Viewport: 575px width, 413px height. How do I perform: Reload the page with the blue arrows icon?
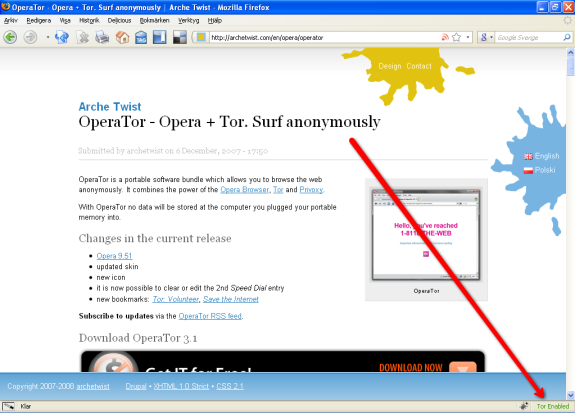coord(62,37)
